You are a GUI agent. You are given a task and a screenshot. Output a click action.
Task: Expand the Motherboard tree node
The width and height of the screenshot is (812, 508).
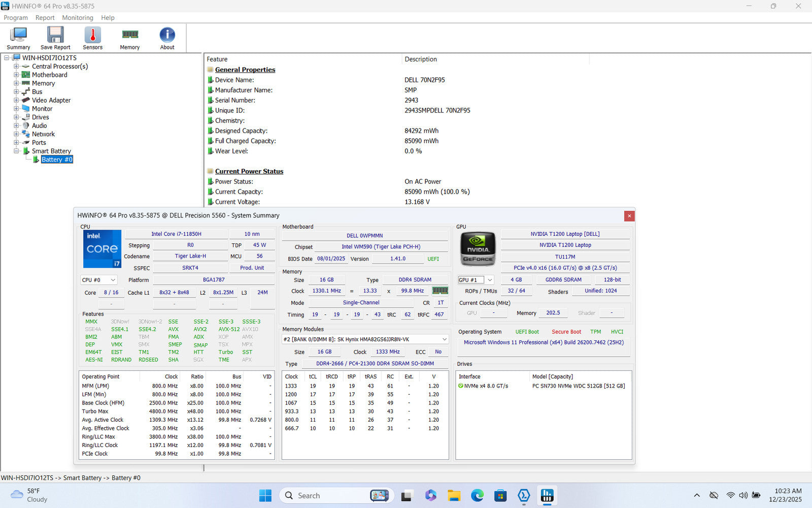16,75
